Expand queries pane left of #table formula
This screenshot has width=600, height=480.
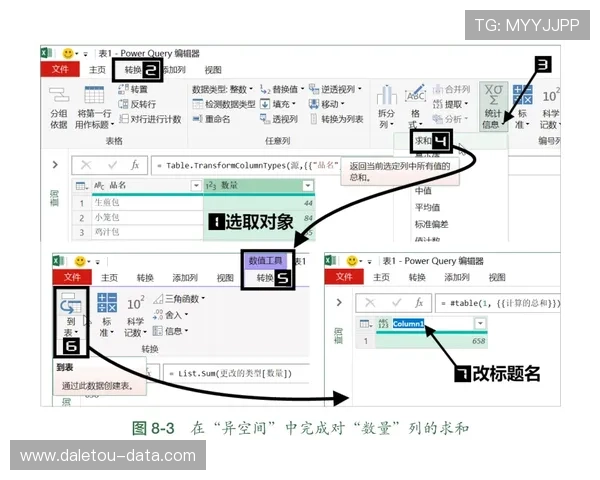click(339, 302)
